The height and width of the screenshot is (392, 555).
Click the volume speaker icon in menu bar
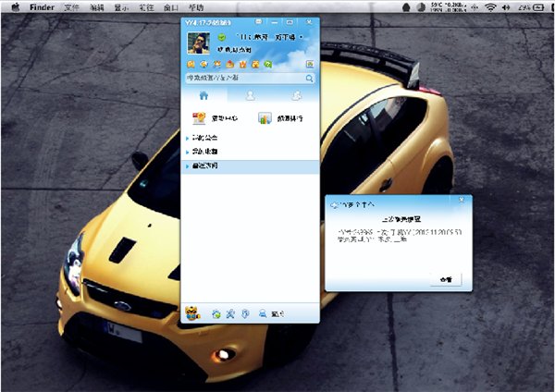click(506, 7)
